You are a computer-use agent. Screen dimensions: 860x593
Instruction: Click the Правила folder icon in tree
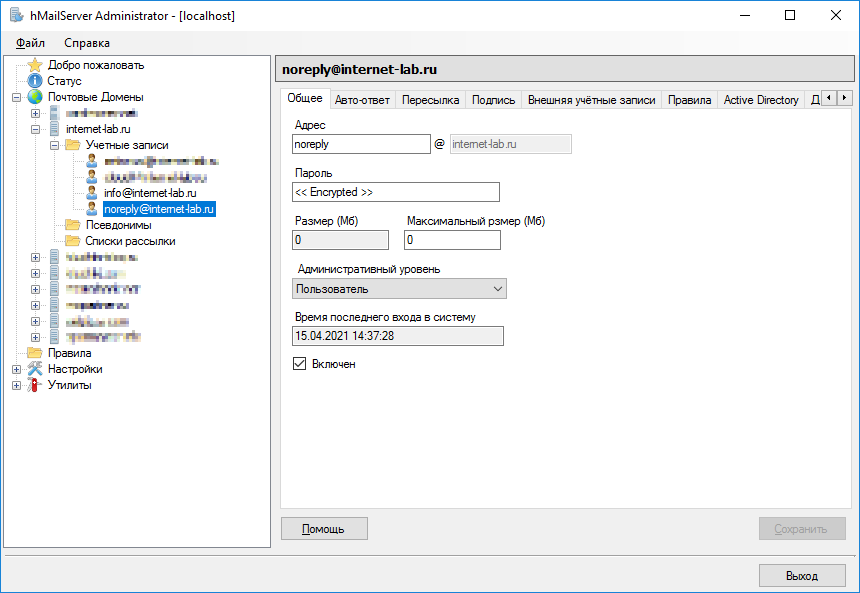[x=35, y=353]
